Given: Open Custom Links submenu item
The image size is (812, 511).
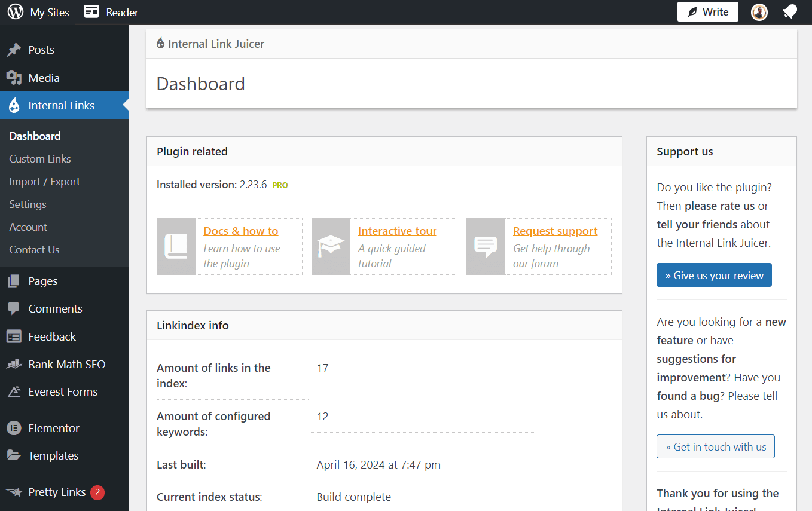Looking at the screenshot, I should (40, 159).
